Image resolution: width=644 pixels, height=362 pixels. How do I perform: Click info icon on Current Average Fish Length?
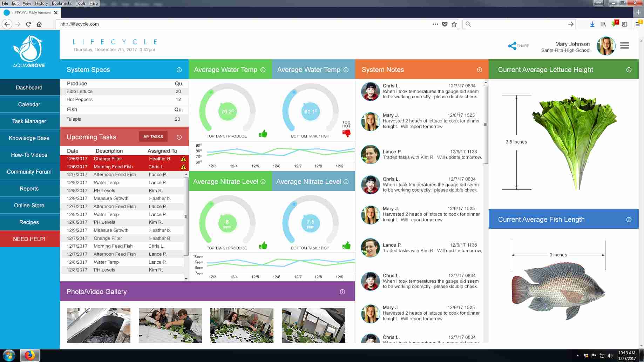click(629, 220)
